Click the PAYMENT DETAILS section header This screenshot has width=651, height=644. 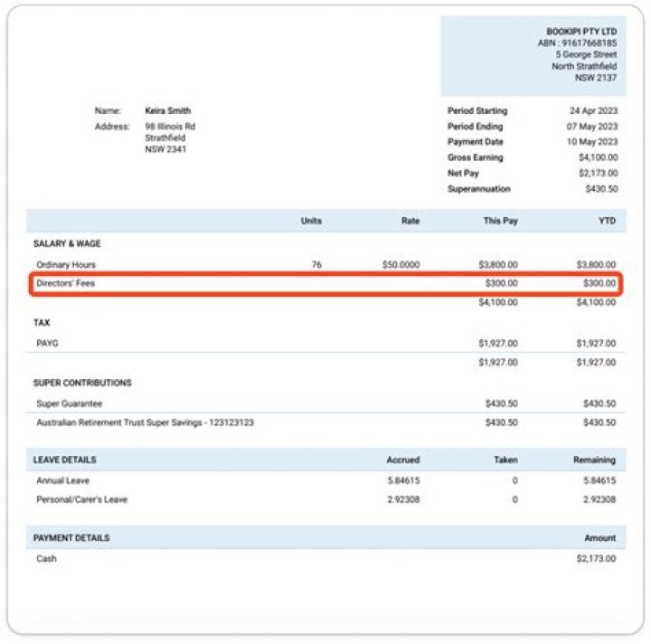[x=71, y=538]
